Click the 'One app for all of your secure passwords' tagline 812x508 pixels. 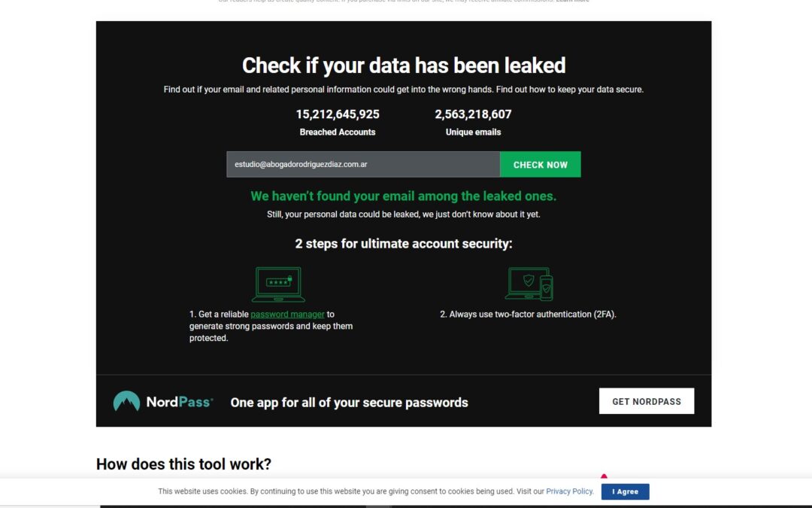point(349,403)
